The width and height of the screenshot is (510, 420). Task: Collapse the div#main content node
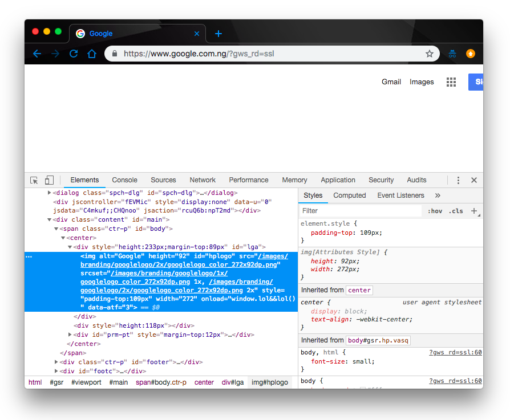(50, 219)
